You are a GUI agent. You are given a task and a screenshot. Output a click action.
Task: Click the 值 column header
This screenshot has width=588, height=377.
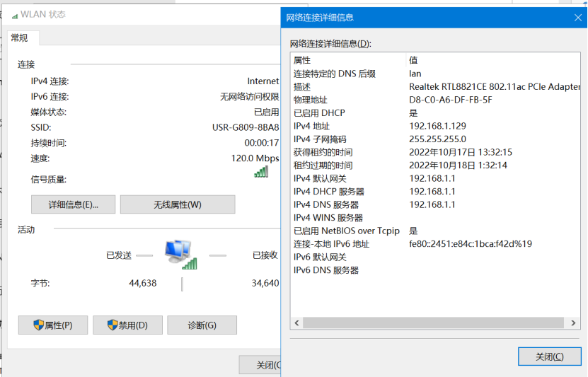coord(413,60)
